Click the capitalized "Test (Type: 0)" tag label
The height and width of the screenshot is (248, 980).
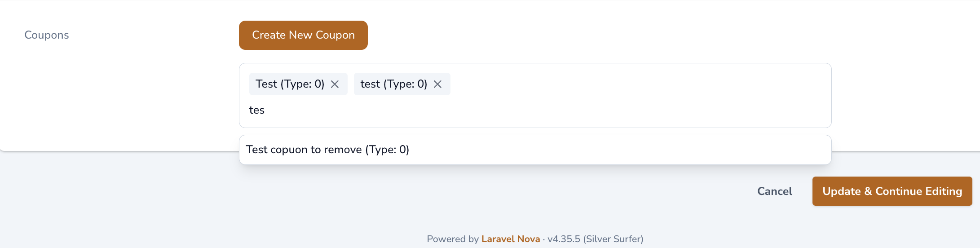pyautogui.click(x=290, y=84)
